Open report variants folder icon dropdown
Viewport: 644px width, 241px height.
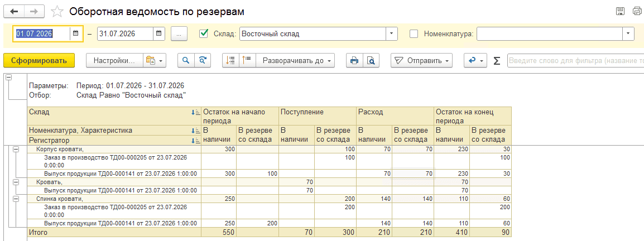[155, 60]
